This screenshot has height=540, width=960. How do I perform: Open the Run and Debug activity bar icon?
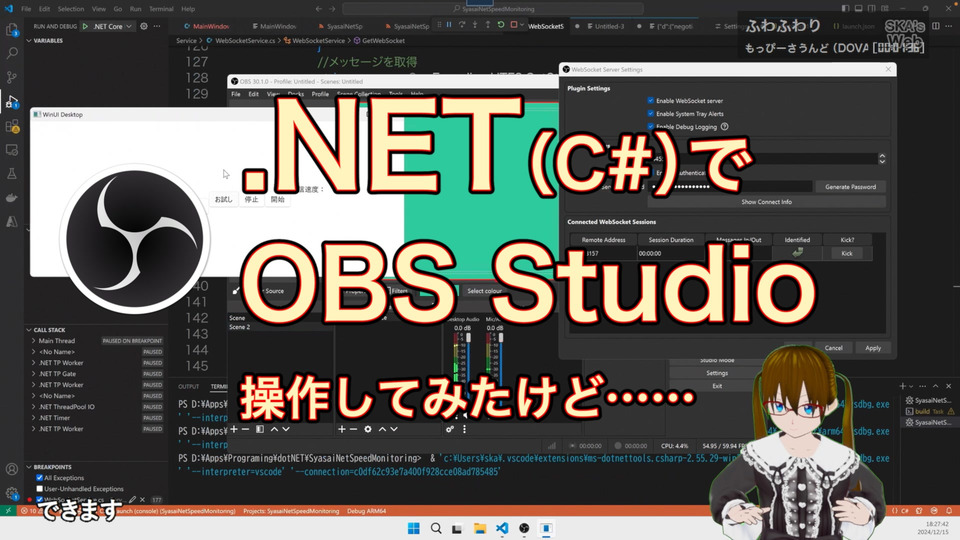12,102
